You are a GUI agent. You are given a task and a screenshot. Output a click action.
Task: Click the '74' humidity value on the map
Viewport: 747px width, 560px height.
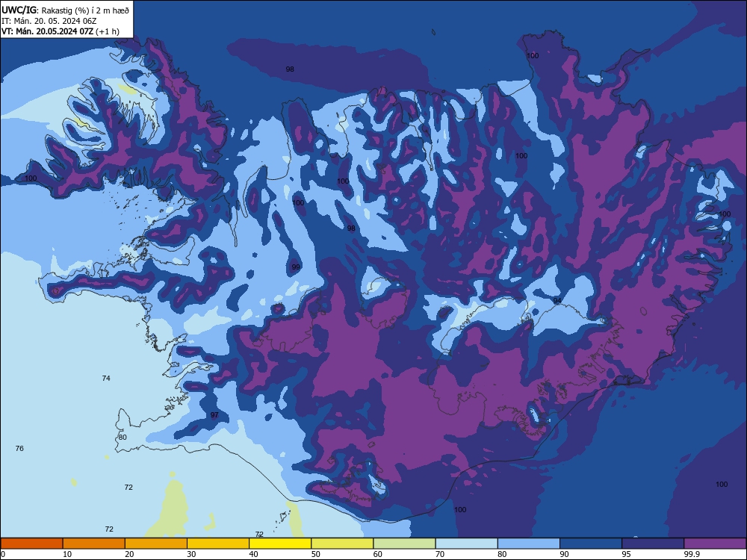point(106,378)
